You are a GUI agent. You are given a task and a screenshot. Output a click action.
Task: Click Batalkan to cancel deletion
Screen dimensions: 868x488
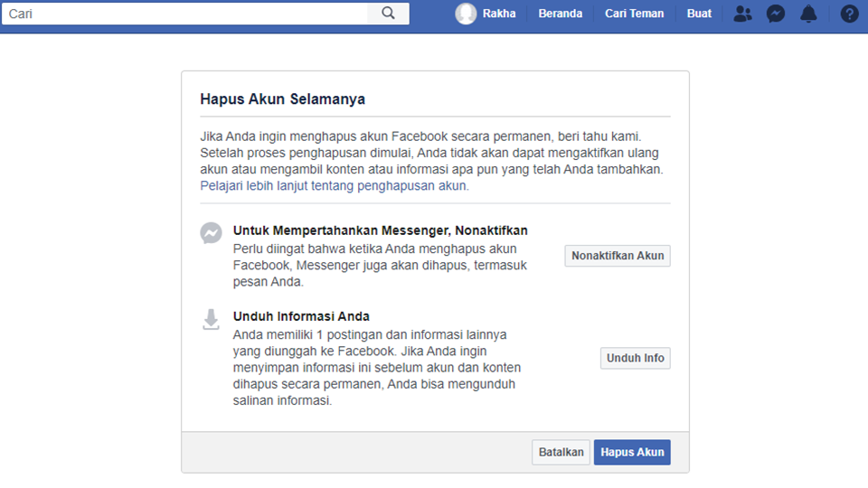(x=561, y=453)
